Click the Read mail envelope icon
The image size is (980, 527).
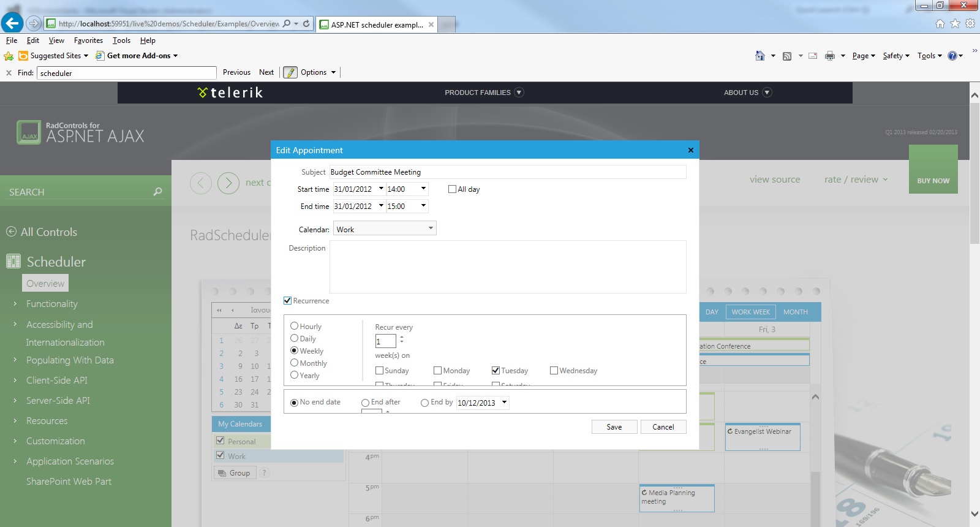coord(813,56)
